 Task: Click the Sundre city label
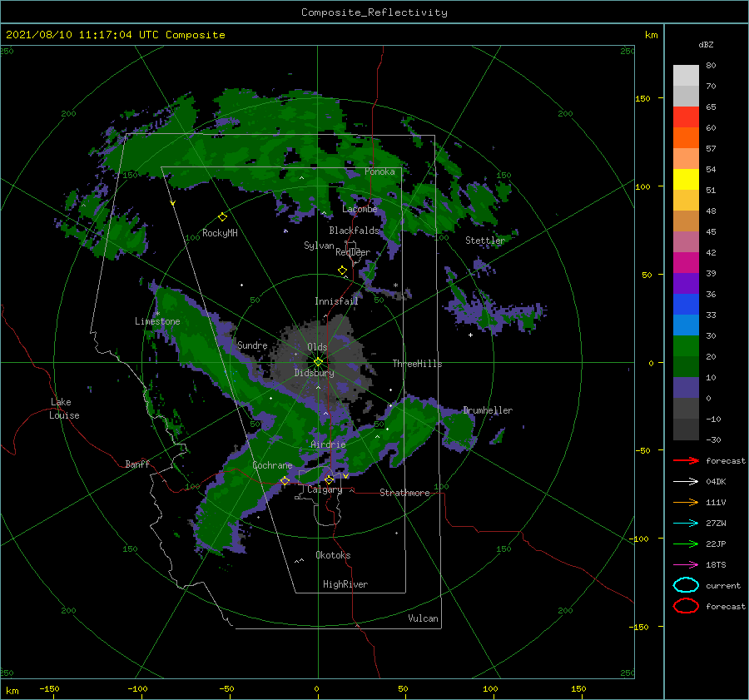[x=252, y=345]
